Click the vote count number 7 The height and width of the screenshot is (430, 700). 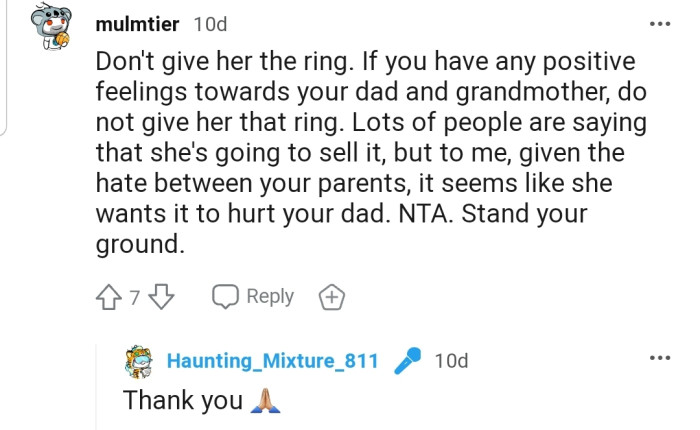tap(136, 298)
